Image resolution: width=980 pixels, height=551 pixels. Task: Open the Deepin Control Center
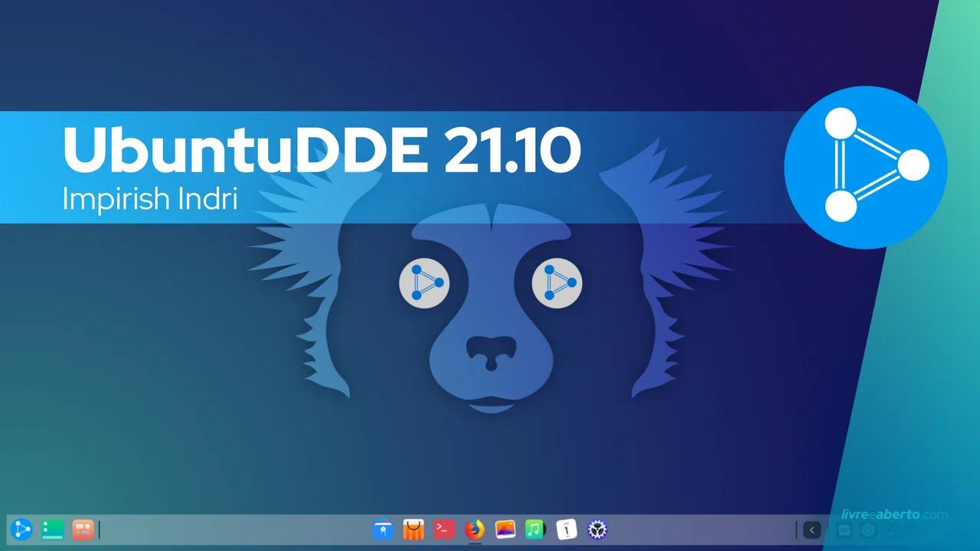click(x=596, y=530)
